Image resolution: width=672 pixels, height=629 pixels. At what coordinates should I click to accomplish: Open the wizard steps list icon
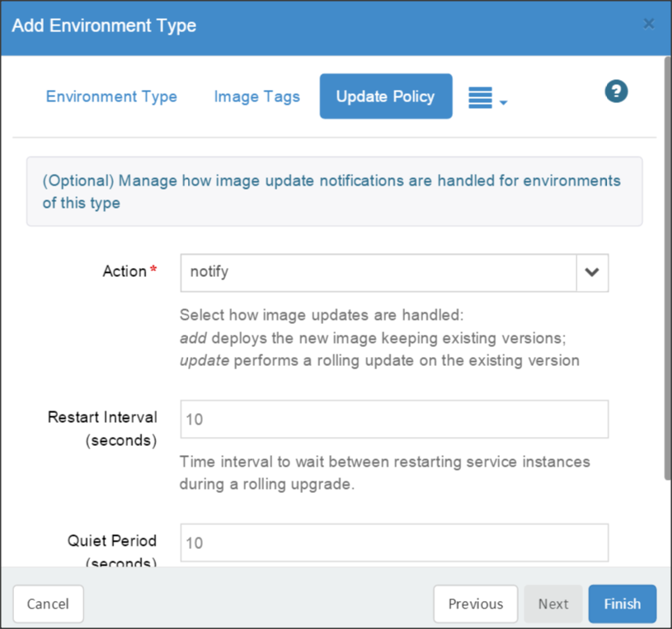point(480,97)
